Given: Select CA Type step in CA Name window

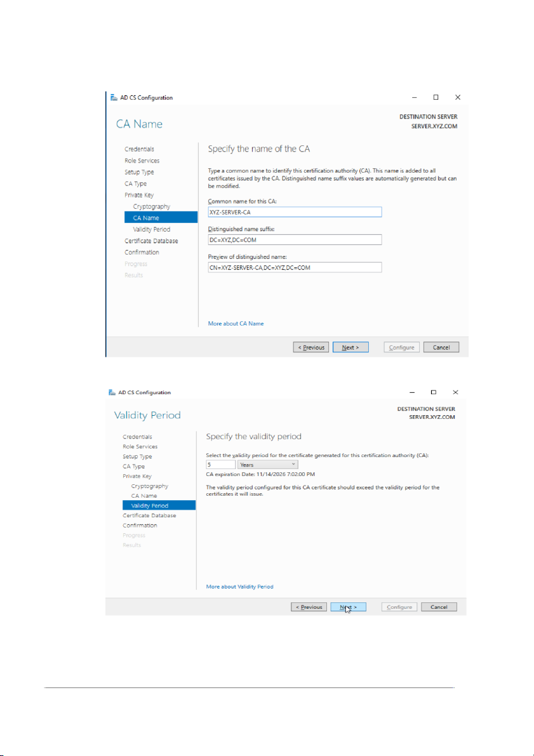Looking at the screenshot, I should (135, 183).
